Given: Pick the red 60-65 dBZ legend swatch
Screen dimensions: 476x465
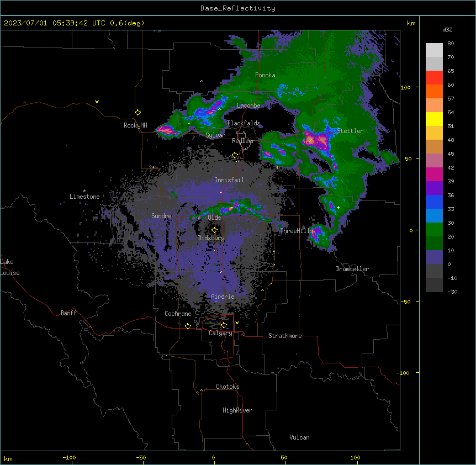Looking at the screenshot, I should point(434,78).
